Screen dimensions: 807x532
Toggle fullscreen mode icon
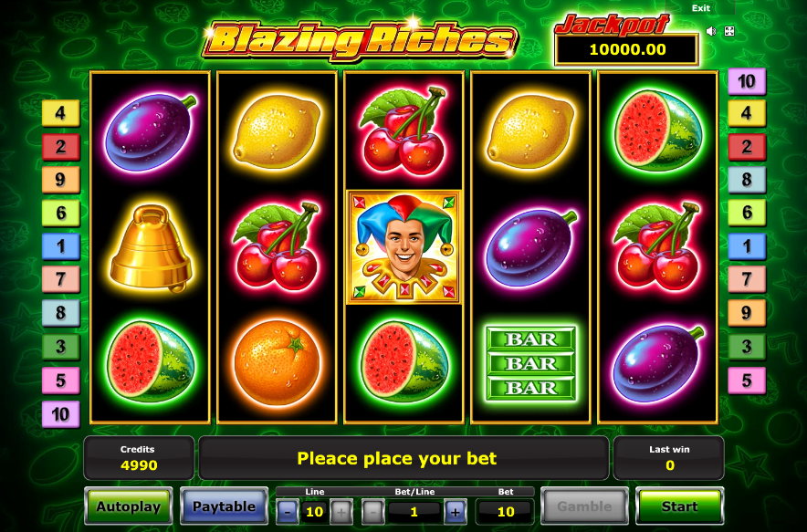pyautogui.click(x=729, y=31)
